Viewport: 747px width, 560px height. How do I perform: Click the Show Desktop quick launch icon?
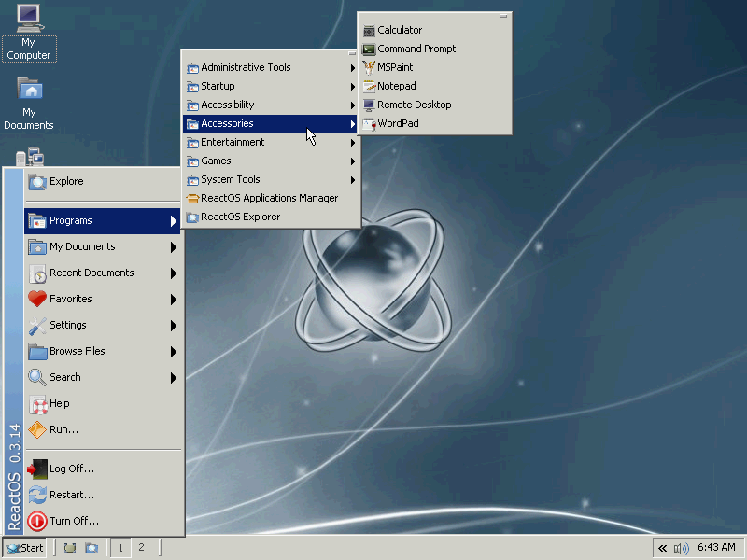[70, 548]
